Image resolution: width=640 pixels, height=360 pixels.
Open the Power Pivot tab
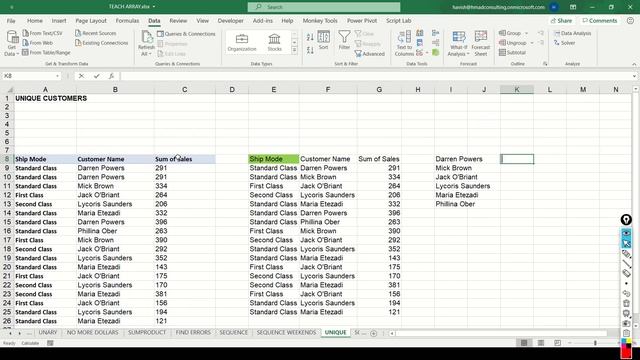pyautogui.click(x=362, y=20)
